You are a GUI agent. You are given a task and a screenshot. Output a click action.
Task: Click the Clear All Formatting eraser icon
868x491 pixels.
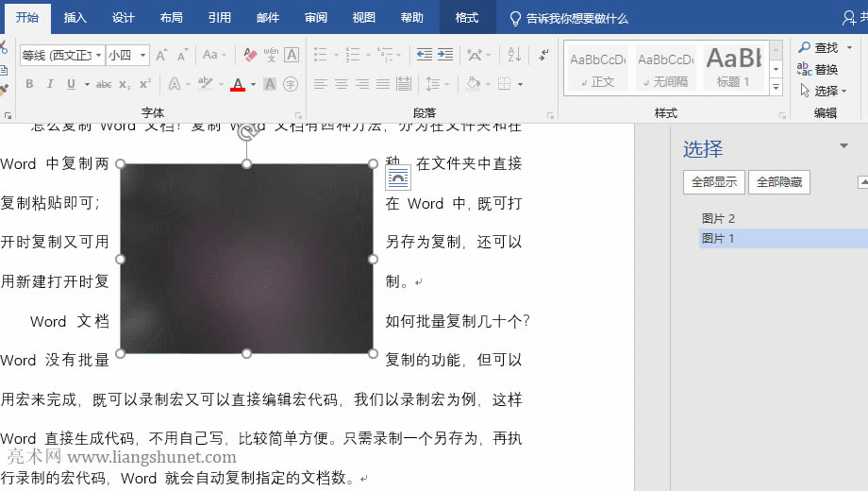(250, 56)
